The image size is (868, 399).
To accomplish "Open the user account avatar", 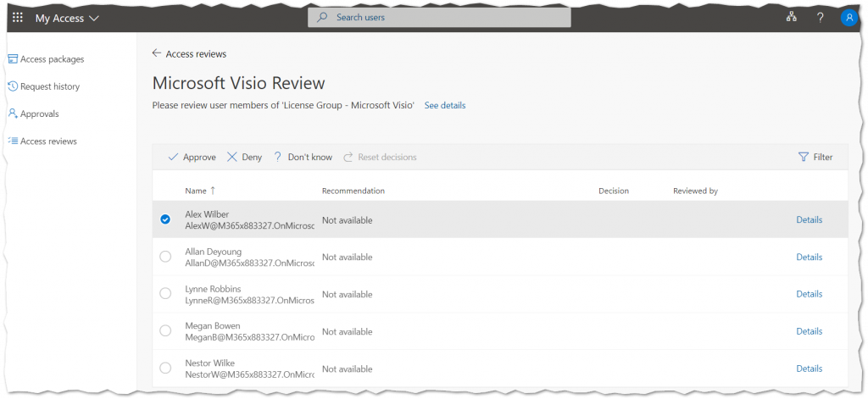I will (849, 18).
